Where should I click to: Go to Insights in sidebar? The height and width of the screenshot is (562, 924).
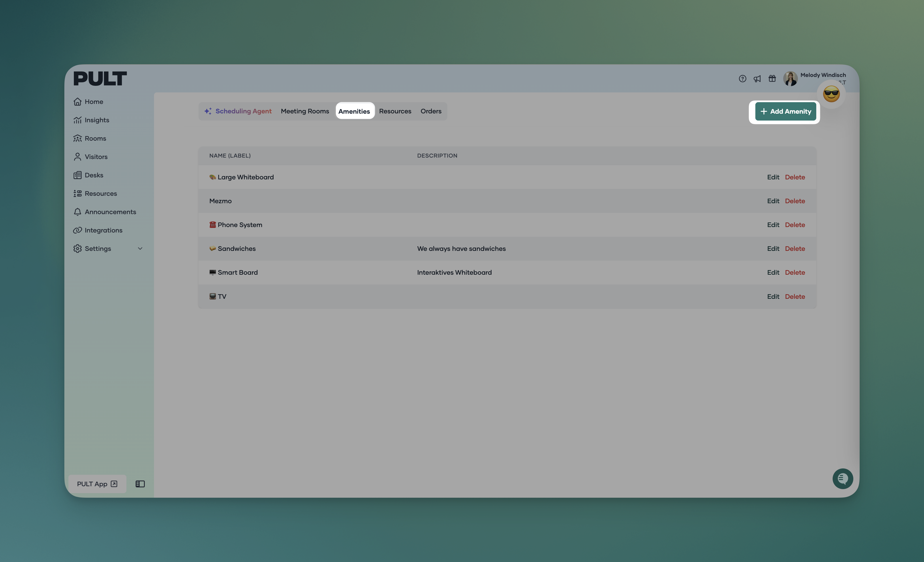pos(96,120)
